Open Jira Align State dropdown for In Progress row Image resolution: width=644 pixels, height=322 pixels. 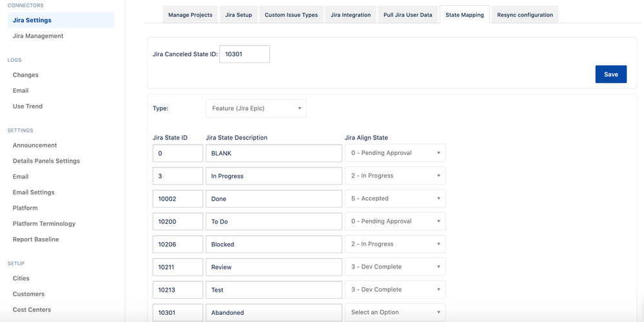(396, 176)
